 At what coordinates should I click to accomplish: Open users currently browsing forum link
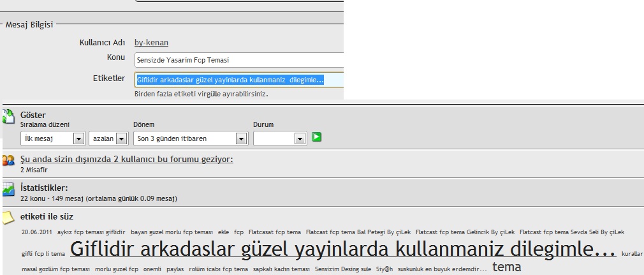point(126,159)
